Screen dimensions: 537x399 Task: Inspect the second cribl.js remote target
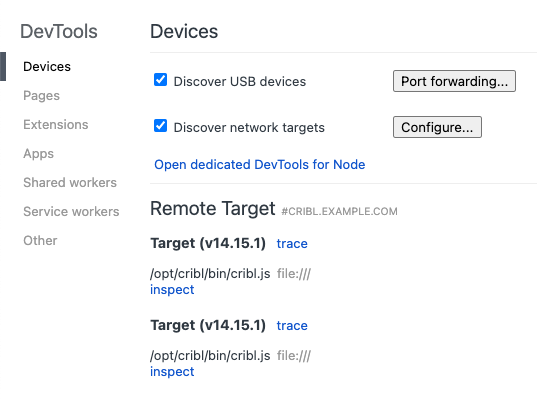172,372
